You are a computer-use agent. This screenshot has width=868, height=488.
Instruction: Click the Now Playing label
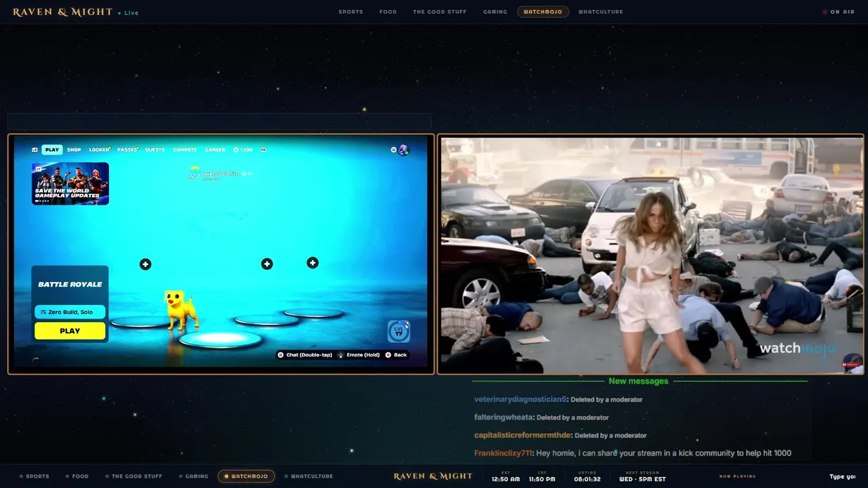tap(737, 476)
